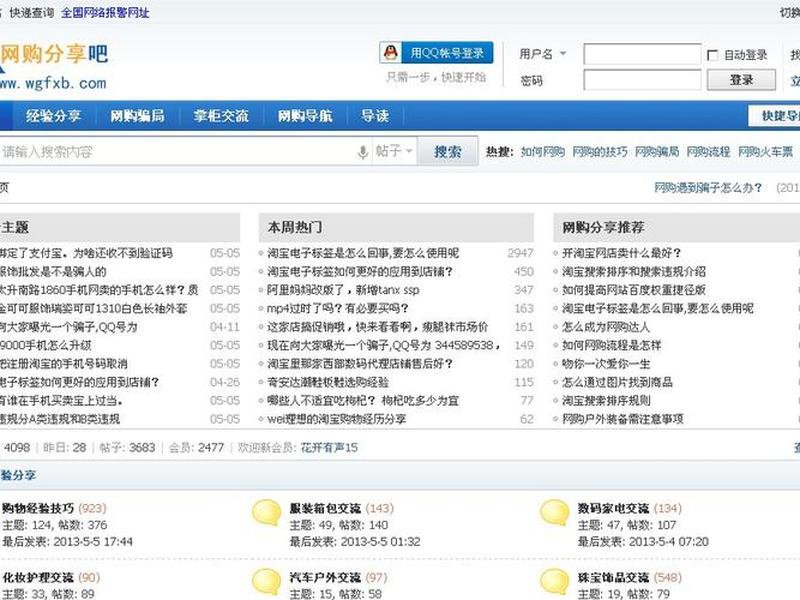Click the 登录 button

coord(741,80)
